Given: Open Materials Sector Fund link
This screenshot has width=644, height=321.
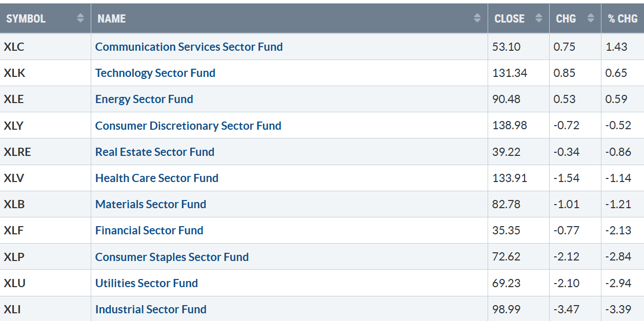Looking at the screenshot, I should click(151, 204).
